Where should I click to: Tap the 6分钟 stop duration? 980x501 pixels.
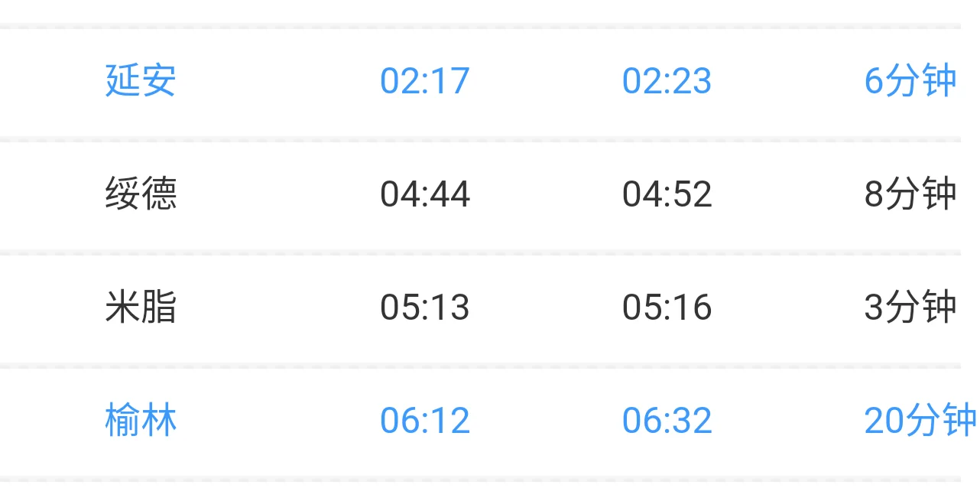tap(910, 81)
